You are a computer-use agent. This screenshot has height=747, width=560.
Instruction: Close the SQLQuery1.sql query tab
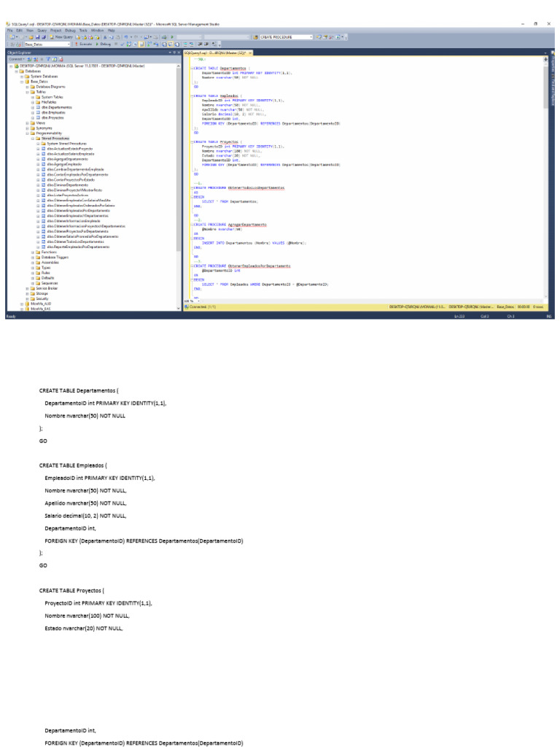[250, 53]
